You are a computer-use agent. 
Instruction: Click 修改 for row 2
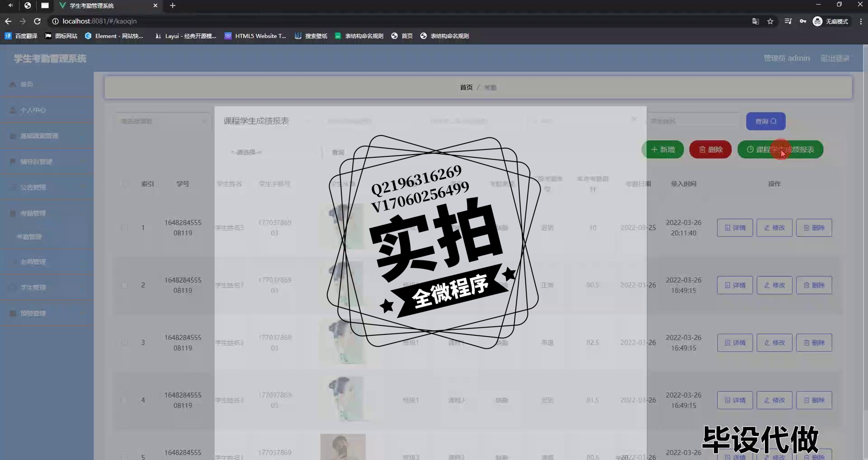[774, 285]
